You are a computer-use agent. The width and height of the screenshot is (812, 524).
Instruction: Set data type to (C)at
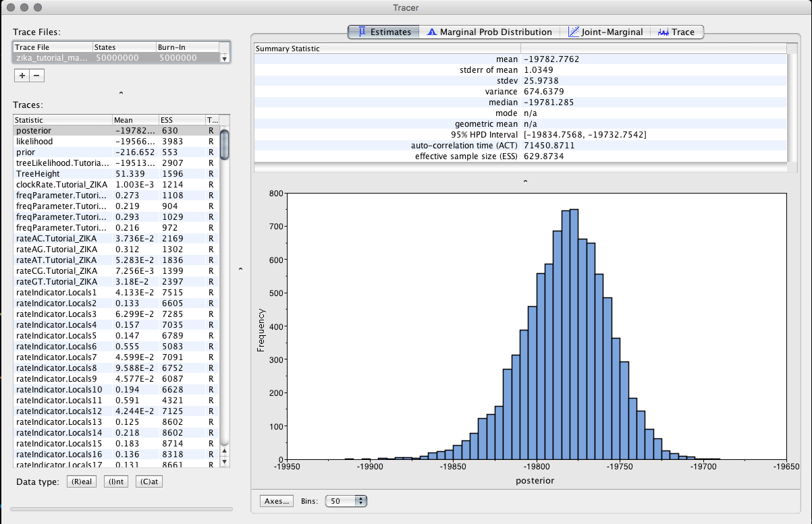tap(149, 482)
